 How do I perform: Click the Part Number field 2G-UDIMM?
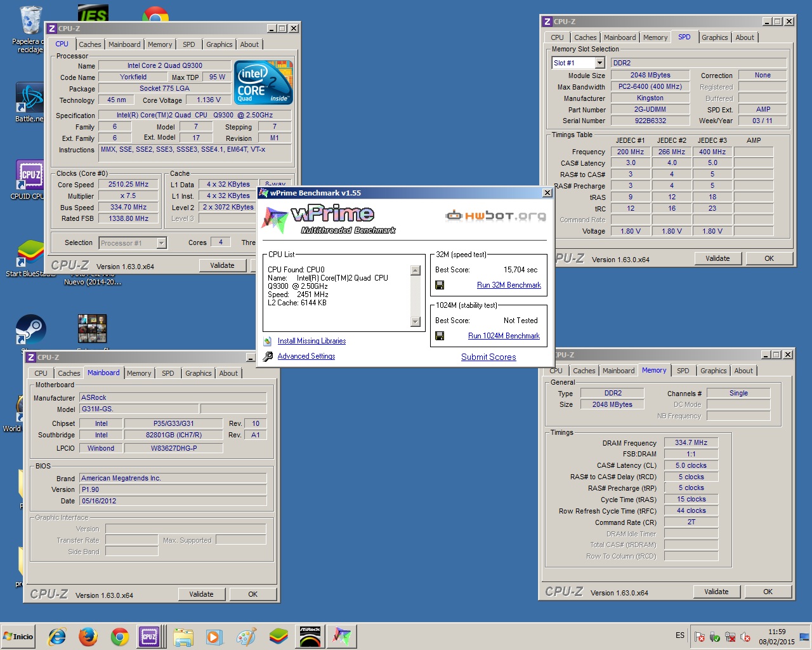click(x=650, y=109)
